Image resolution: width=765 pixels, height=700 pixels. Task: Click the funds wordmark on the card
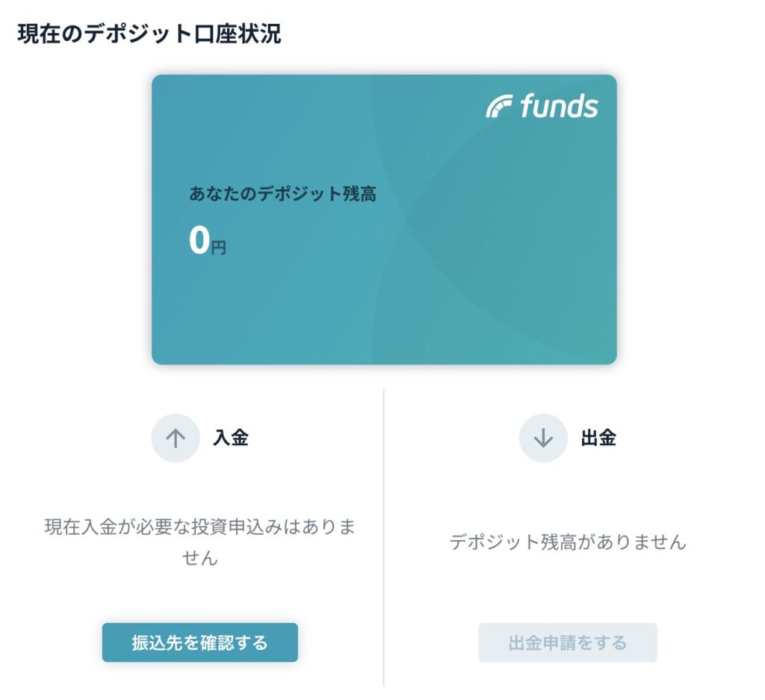click(x=559, y=107)
